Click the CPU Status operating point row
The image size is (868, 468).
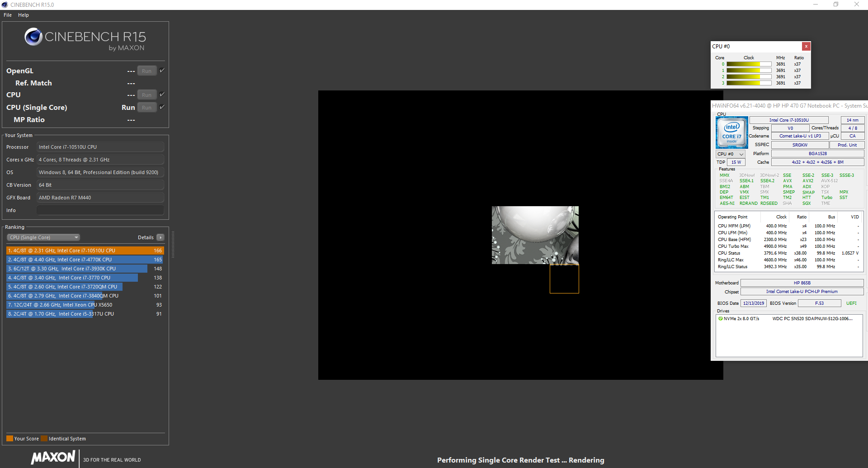(x=788, y=253)
